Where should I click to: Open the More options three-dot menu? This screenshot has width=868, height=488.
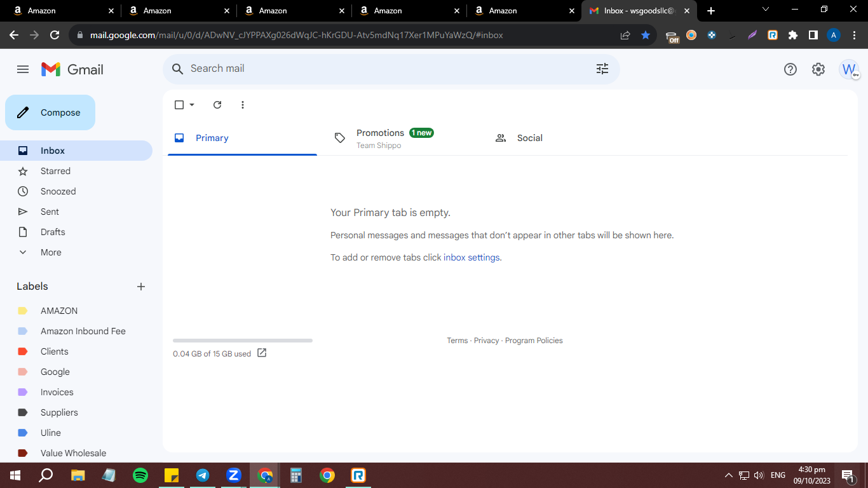(x=243, y=105)
